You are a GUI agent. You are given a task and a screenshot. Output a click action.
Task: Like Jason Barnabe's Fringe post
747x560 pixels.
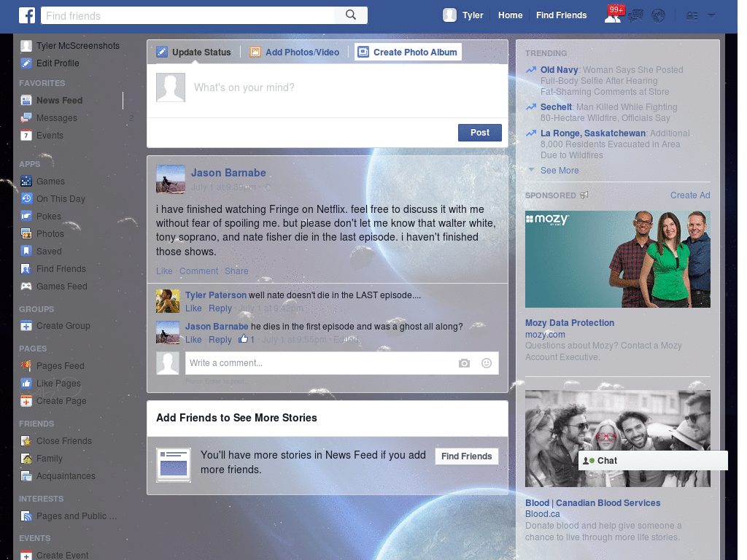coord(164,271)
